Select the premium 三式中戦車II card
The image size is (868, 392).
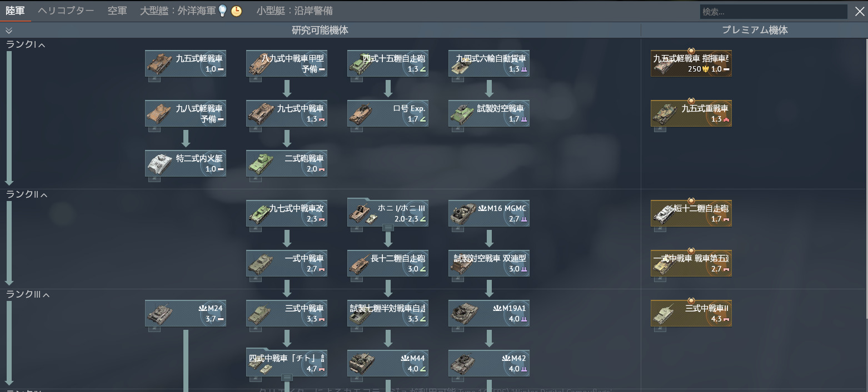click(691, 313)
